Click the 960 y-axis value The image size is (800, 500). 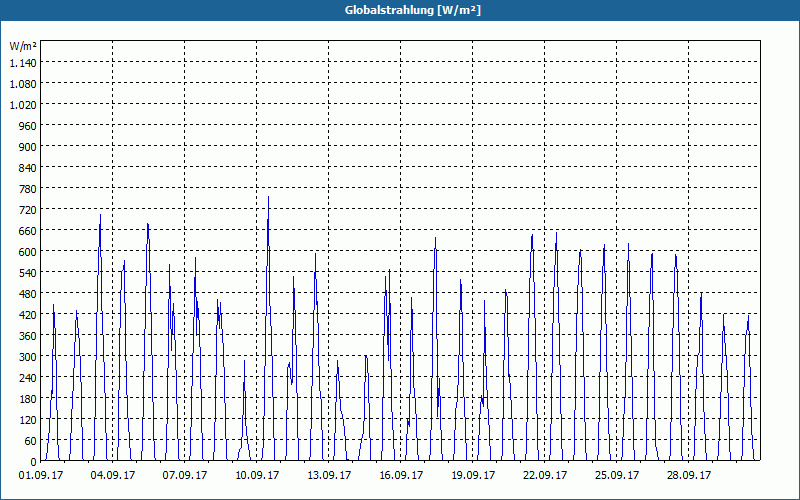pyautogui.click(x=29, y=126)
